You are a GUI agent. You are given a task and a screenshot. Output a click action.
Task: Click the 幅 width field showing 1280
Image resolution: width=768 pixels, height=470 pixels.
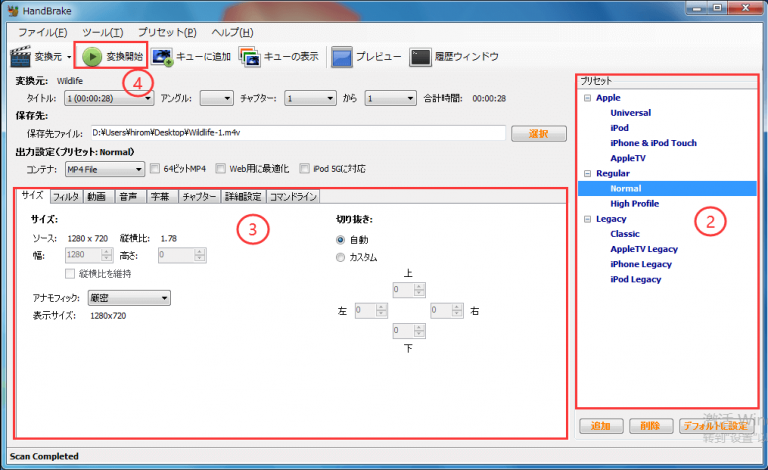(89, 255)
